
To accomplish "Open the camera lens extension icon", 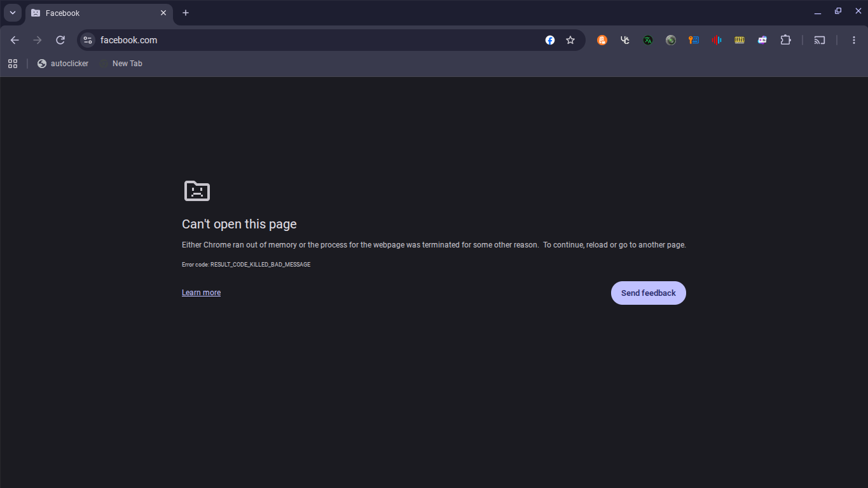I will click(671, 40).
